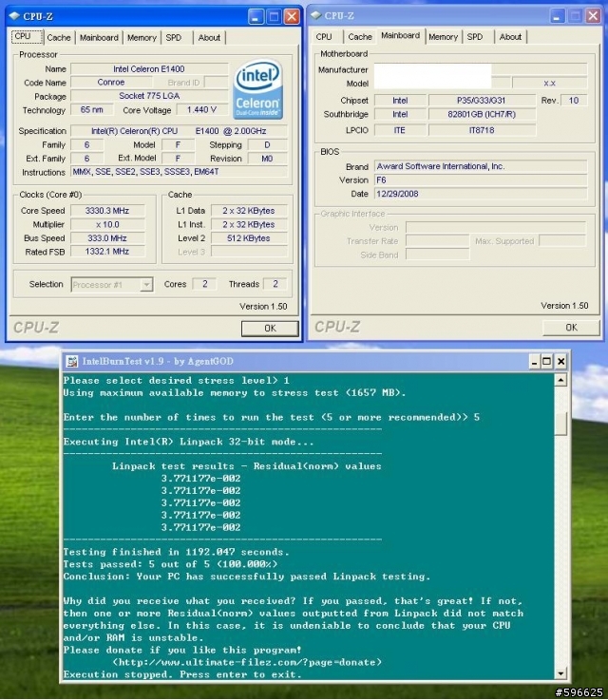Click Instructions field MMX, SSE list
The image size is (608, 700).
(x=179, y=172)
